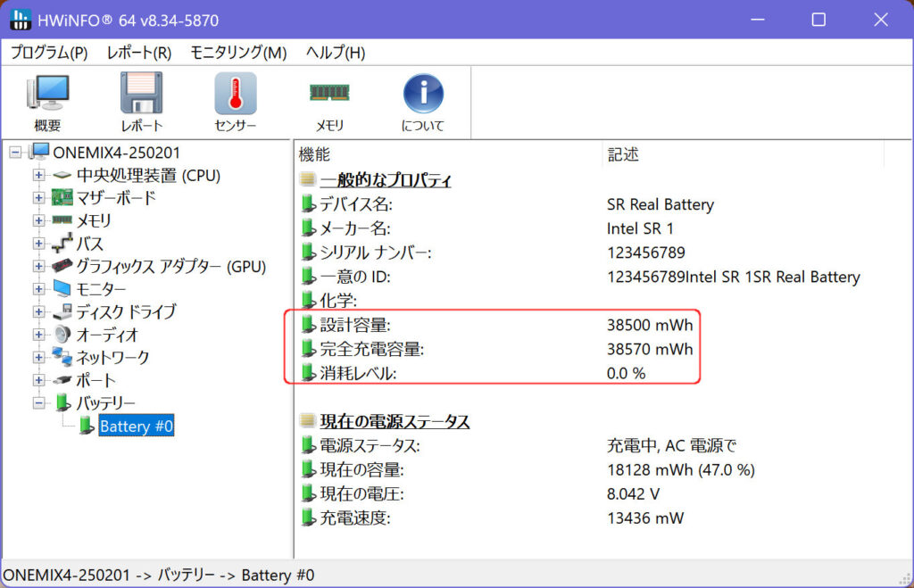Select the 充電速度 row in list
This screenshot has width=914, height=588.
tap(355, 518)
